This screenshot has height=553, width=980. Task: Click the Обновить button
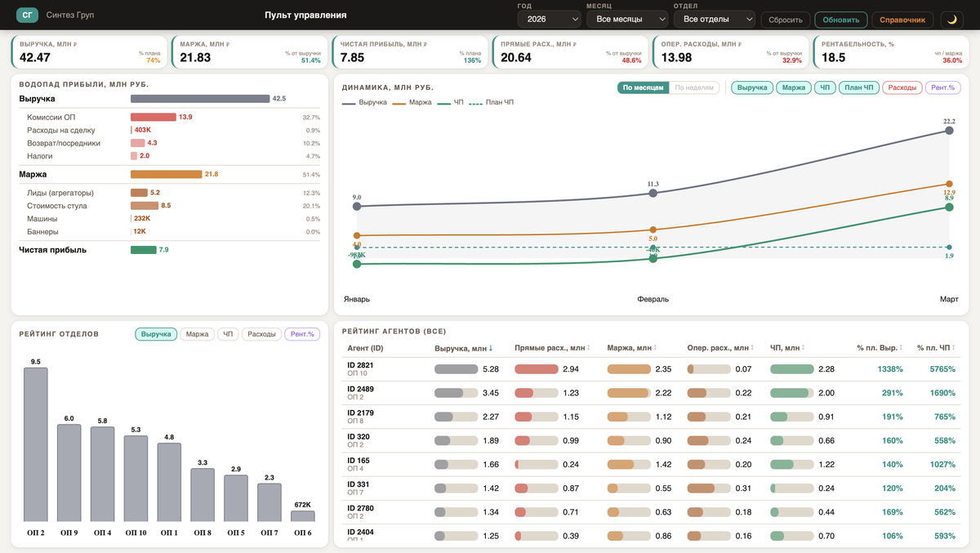pyautogui.click(x=840, y=20)
